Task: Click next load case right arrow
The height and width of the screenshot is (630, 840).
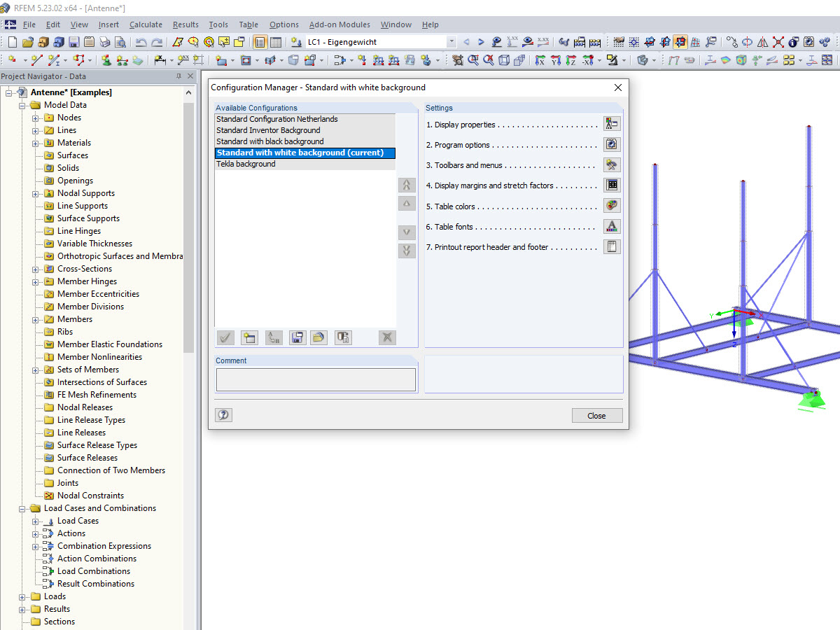Action: [x=481, y=43]
